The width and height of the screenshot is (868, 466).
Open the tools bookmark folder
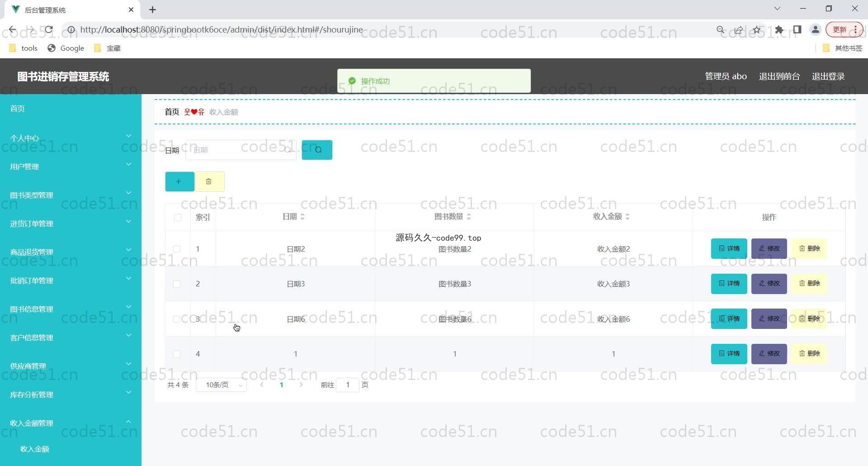click(24, 48)
